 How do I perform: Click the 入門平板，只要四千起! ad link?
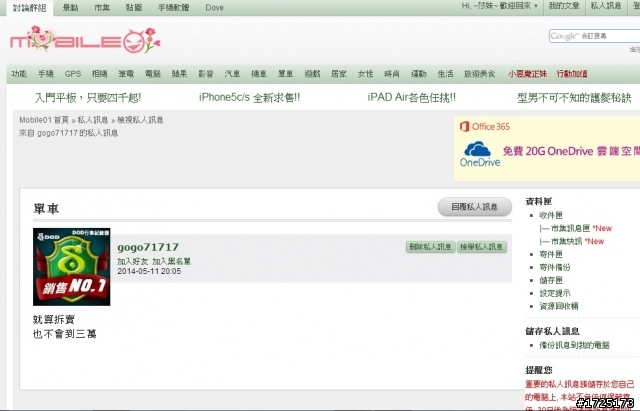(88, 98)
